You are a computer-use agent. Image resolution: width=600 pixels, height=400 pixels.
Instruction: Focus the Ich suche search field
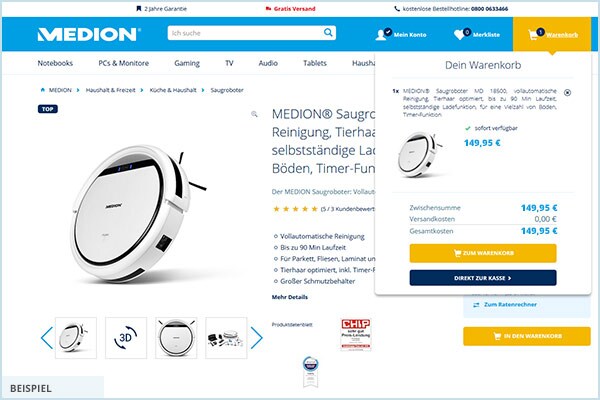tap(246, 33)
